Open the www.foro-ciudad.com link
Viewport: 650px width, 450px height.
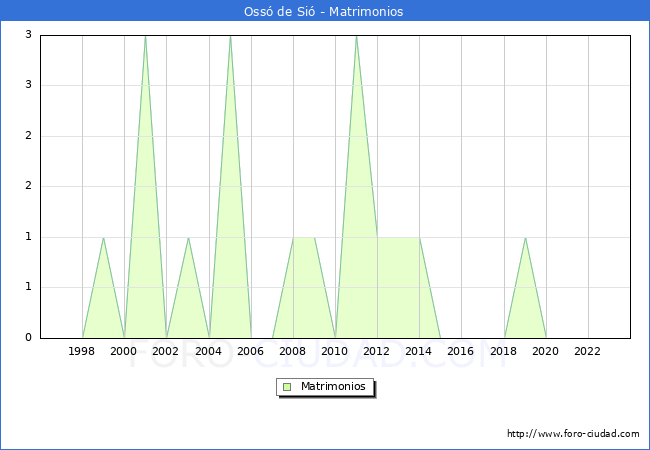[x=573, y=434]
